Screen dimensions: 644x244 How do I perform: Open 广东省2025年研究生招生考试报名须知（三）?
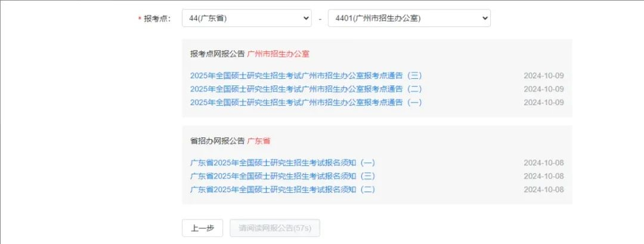283,176
